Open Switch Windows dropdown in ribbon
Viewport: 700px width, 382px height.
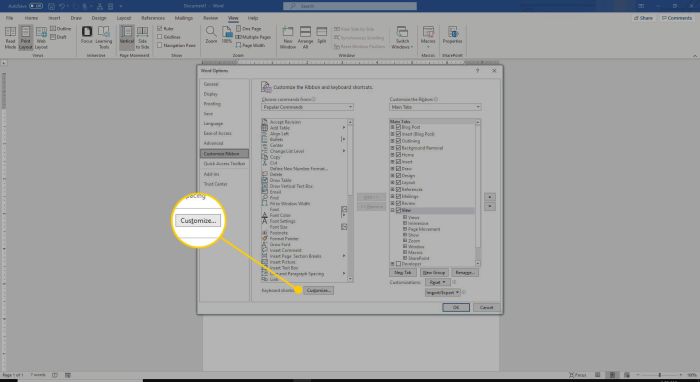(402, 37)
